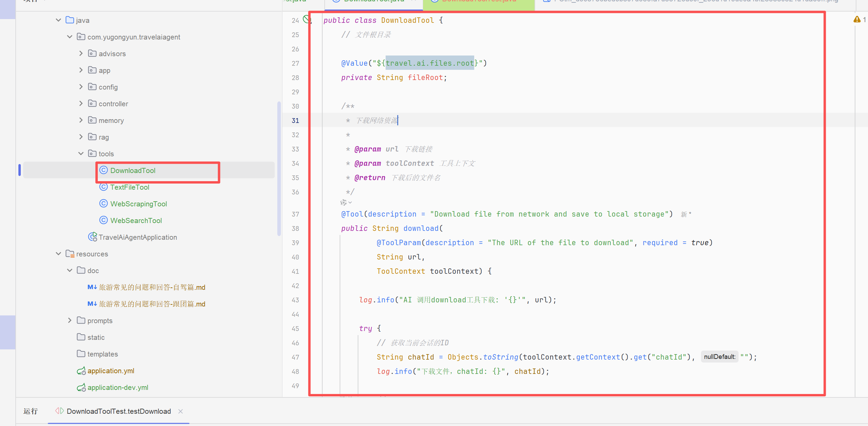Select the DownloadTool class in tree
868x426 pixels.
[x=133, y=170]
